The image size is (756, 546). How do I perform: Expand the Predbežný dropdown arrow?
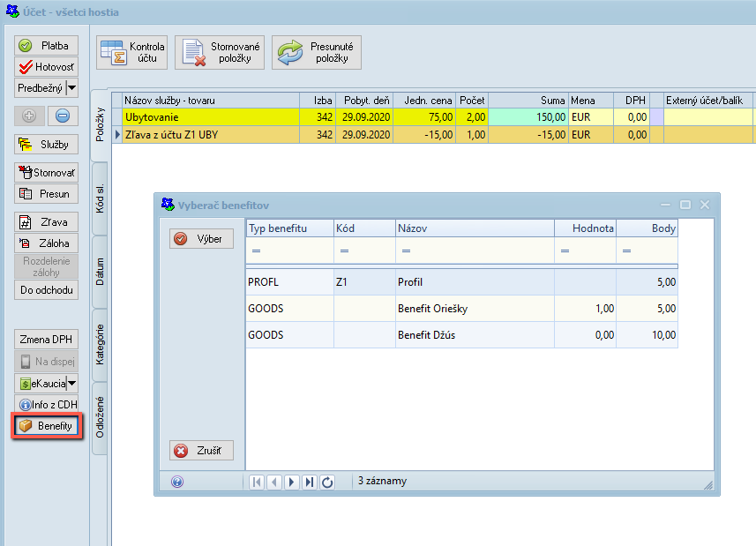point(71,87)
